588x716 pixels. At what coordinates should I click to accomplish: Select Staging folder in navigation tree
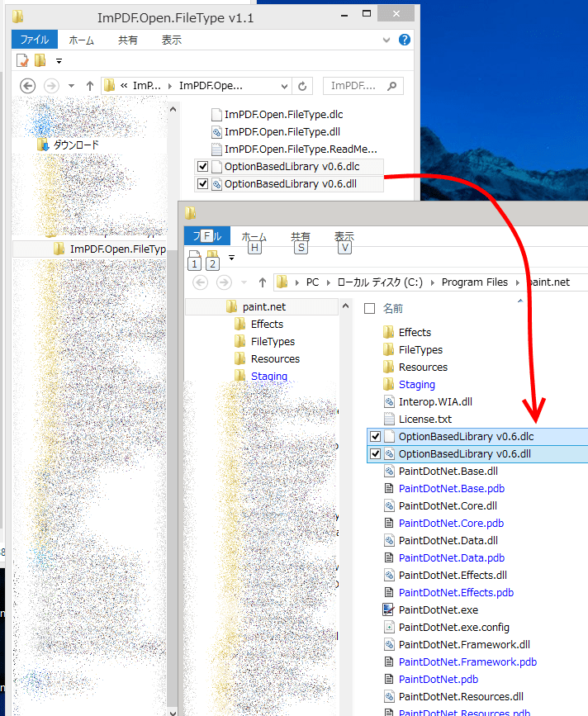tap(269, 377)
